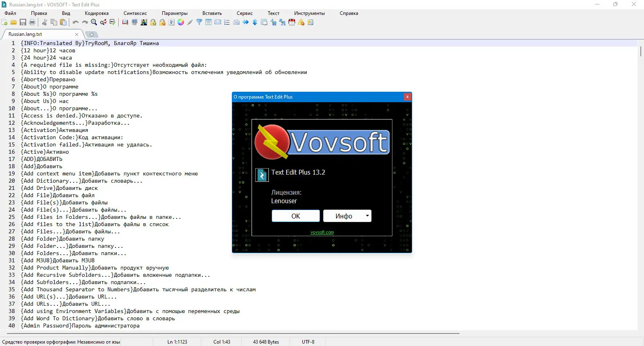
Task: Click the 43 648 Bytes status entry
Action: click(x=266, y=342)
